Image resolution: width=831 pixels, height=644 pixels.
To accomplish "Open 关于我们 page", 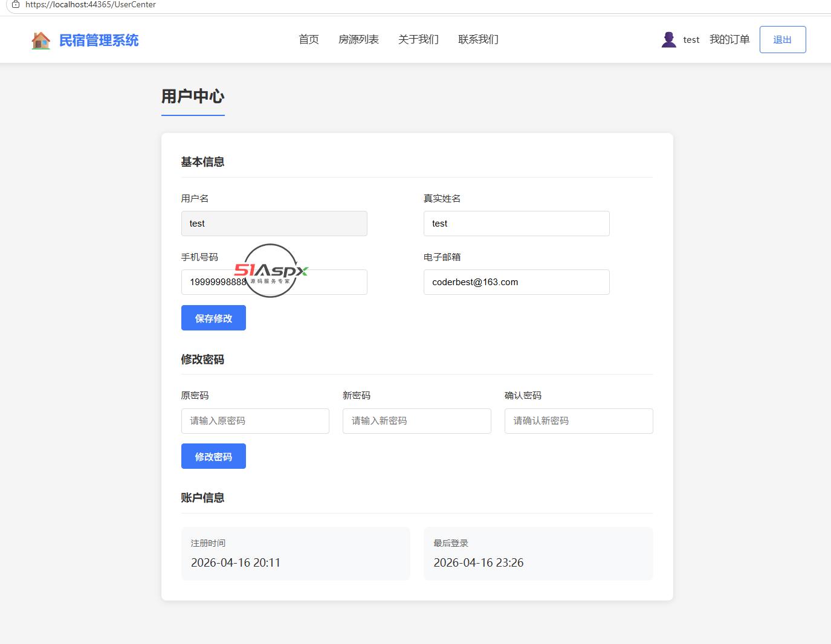I will pos(418,39).
